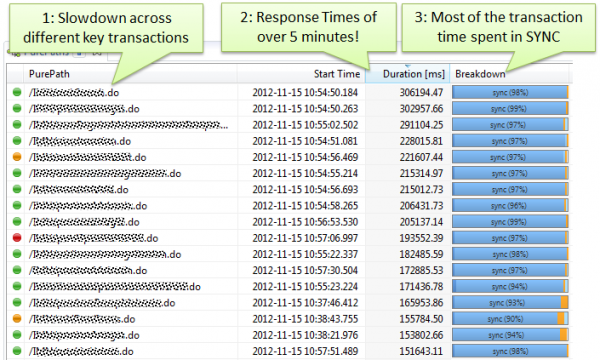Select start time 2012-11-15 10:55:02.502
The width and height of the screenshot is (600, 360).
[305, 125]
